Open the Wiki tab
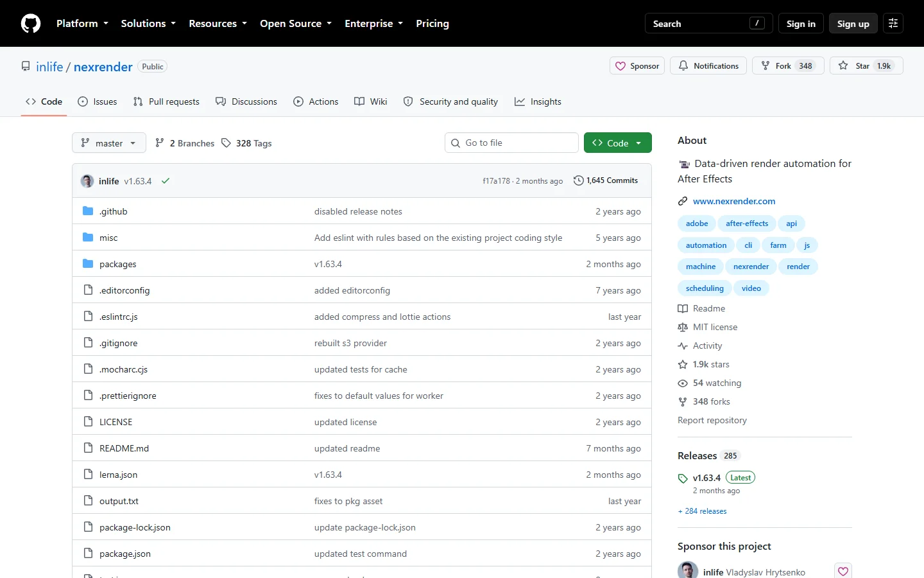The image size is (924, 578). point(371,102)
